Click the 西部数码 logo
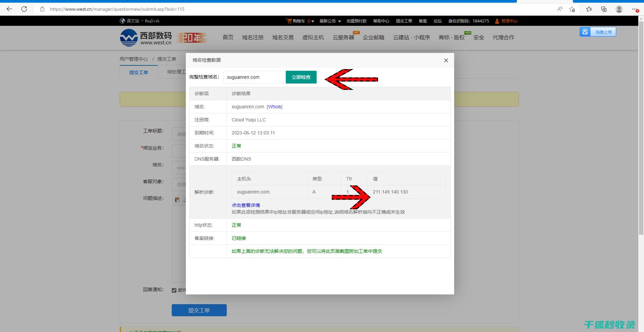The width and height of the screenshot is (644, 332). coord(146,38)
